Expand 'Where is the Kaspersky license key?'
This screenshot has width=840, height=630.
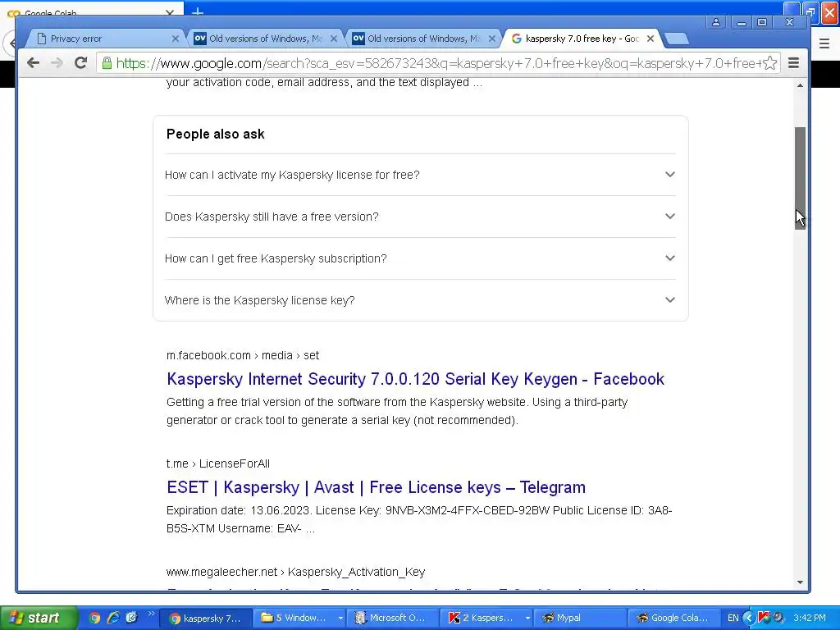click(x=420, y=300)
